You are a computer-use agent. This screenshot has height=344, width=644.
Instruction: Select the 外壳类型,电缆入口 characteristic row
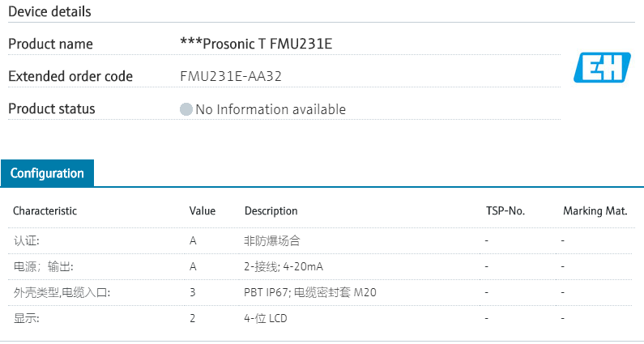tap(62, 292)
